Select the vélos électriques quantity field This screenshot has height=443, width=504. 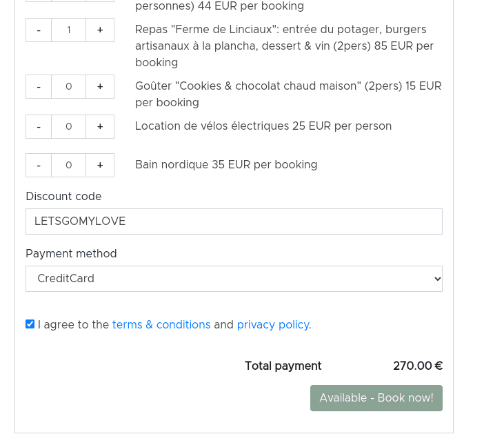point(68,126)
